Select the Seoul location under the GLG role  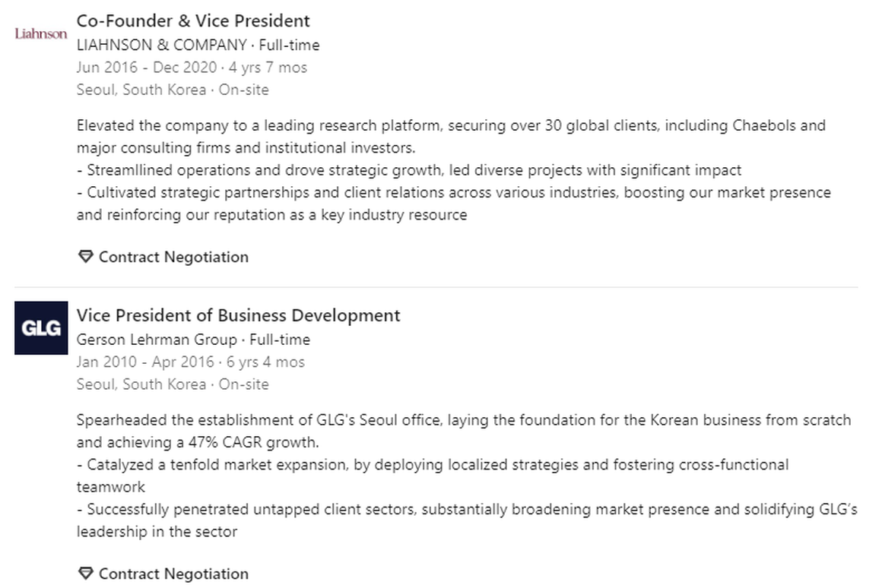tap(141, 384)
